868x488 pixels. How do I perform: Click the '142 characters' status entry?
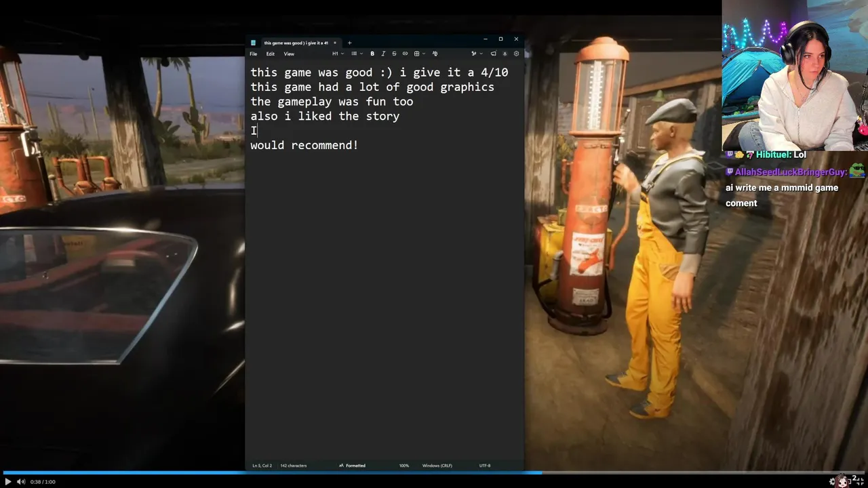click(294, 466)
